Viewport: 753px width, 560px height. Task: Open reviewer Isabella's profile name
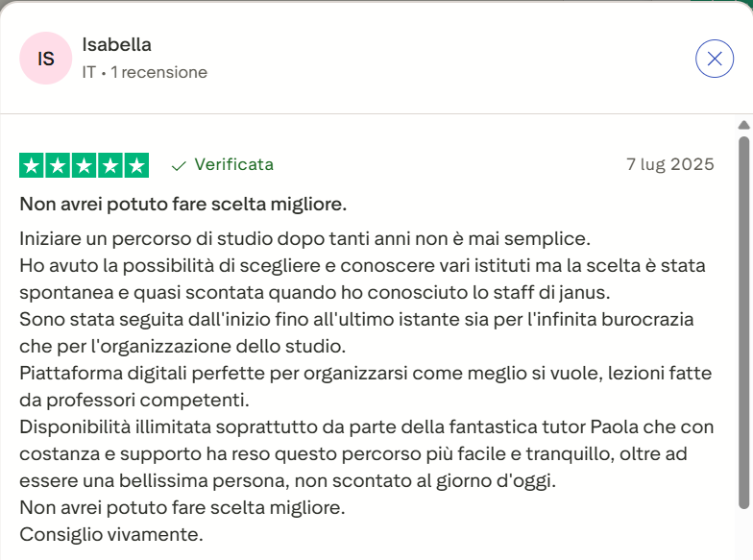click(116, 44)
